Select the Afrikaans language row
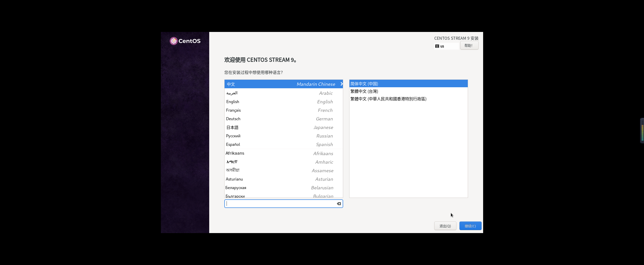The image size is (644, 265). [283, 153]
